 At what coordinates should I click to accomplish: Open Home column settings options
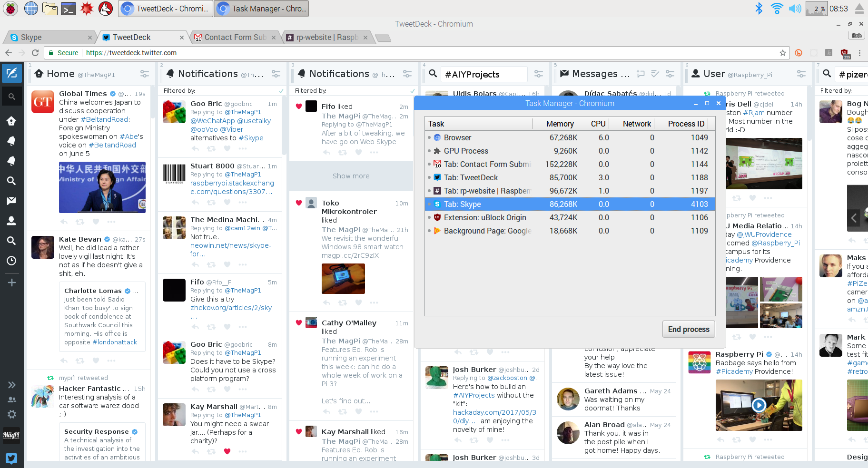point(144,74)
